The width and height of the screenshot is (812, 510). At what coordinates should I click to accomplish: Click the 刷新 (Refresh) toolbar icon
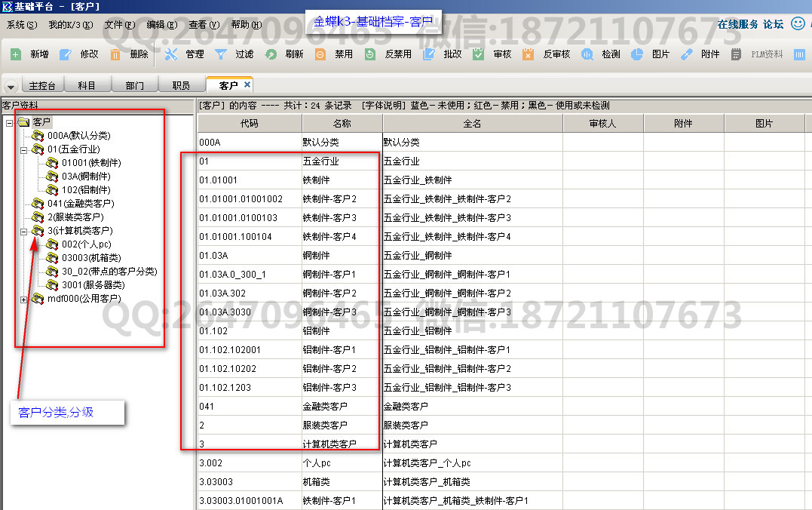[x=271, y=54]
